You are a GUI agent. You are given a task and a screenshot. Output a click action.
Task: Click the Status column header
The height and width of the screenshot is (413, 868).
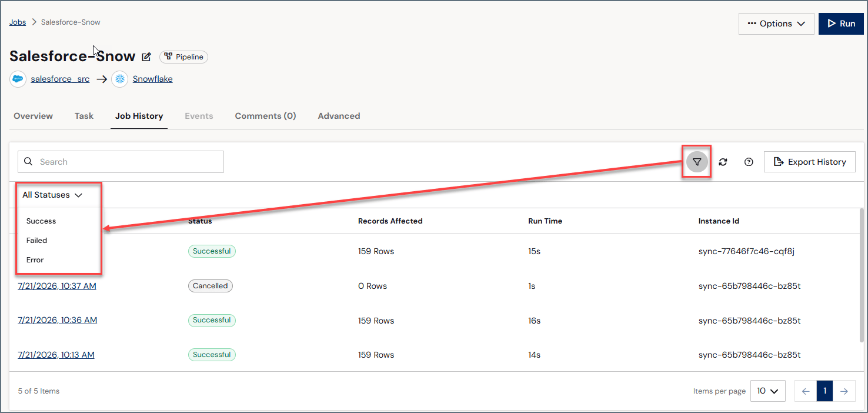(200, 221)
